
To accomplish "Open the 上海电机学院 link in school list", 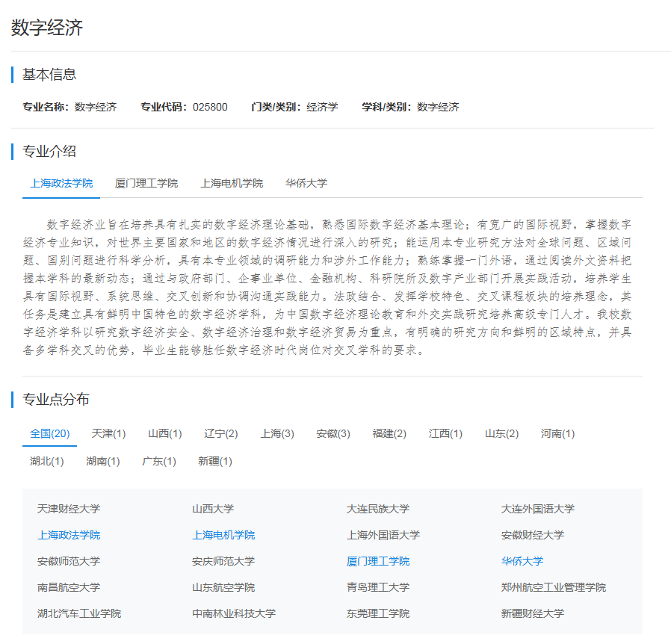I will (223, 535).
